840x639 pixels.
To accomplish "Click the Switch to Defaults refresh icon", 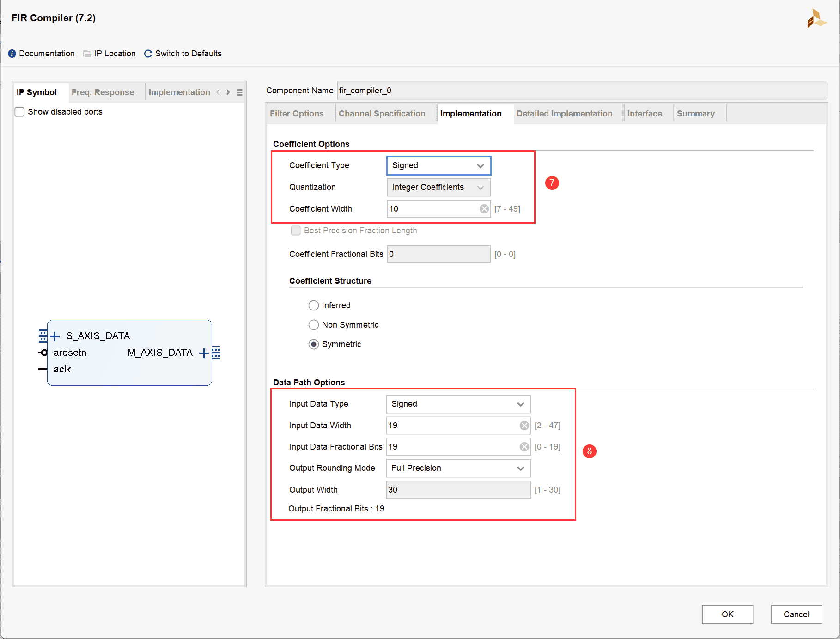I will pos(148,54).
